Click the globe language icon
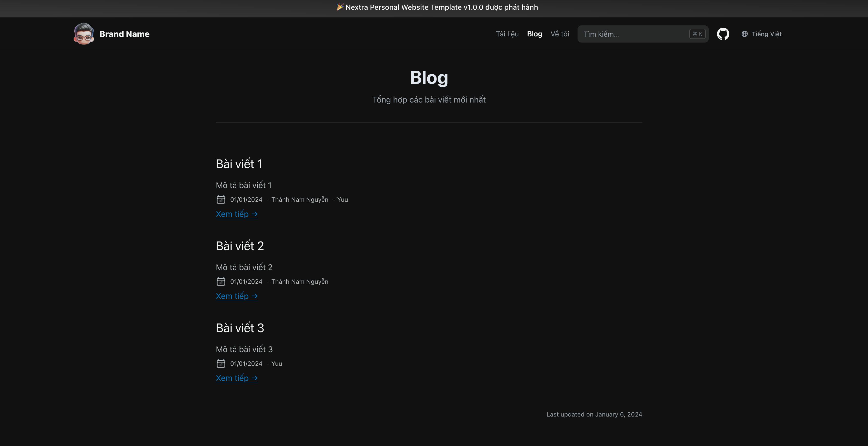The image size is (868, 446). [x=744, y=34]
